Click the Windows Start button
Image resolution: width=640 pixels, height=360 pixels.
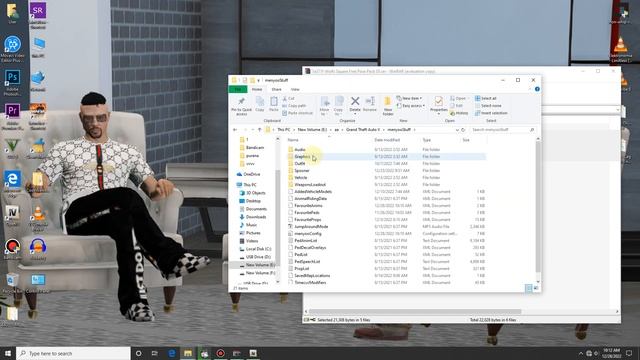click(x=8, y=353)
